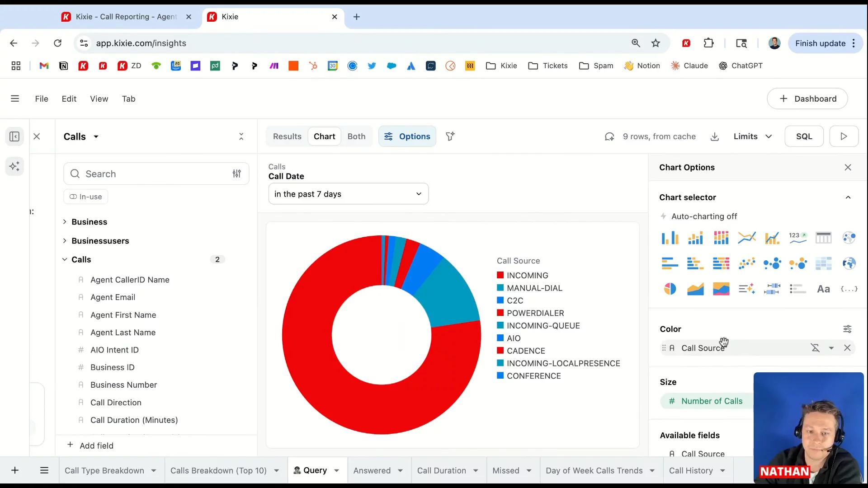Toggle the In-use filter
The height and width of the screenshot is (488, 868).
86,197
